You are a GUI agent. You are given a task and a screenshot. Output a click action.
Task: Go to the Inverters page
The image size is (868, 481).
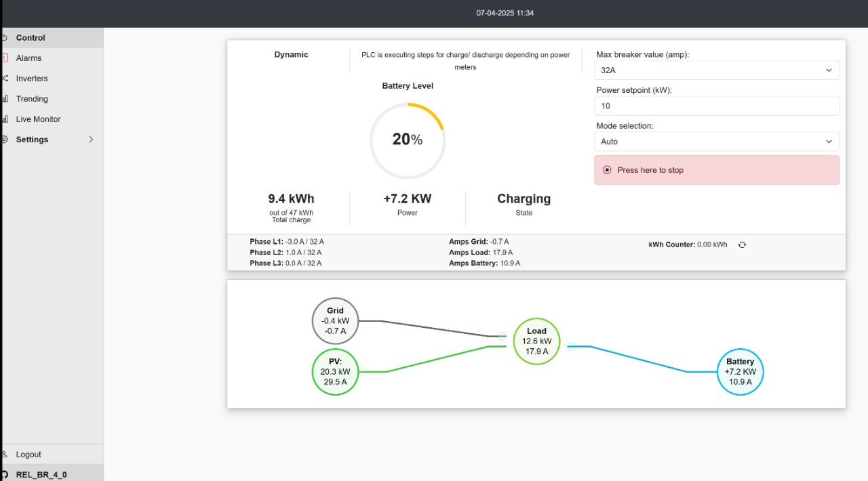coord(52,79)
